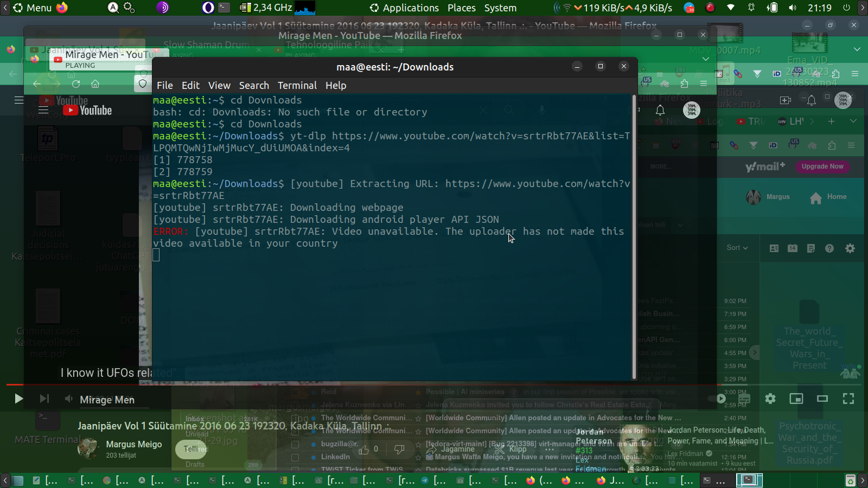Play the Mirage Men video
Screen dimensions: 868x488
[18, 399]
